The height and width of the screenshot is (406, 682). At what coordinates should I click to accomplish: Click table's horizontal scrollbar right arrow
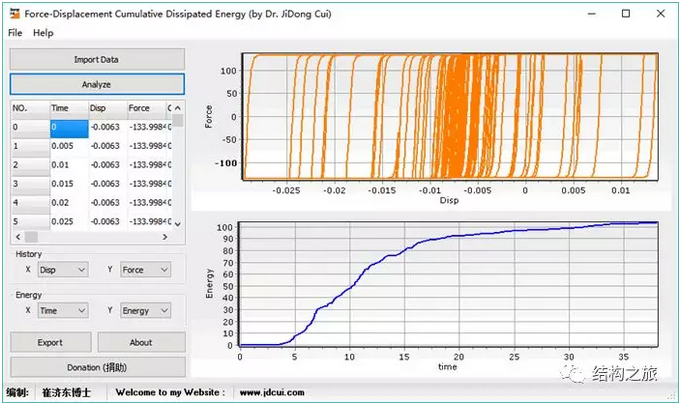tap(165, 237)
